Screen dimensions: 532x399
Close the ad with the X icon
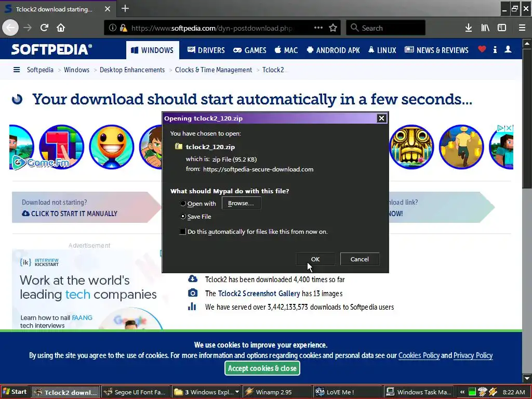click(509, 128)
